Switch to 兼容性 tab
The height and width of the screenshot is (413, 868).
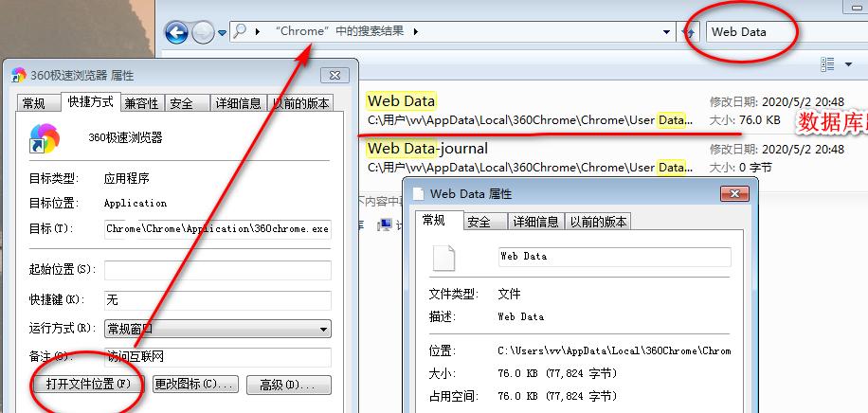(142, 103)
